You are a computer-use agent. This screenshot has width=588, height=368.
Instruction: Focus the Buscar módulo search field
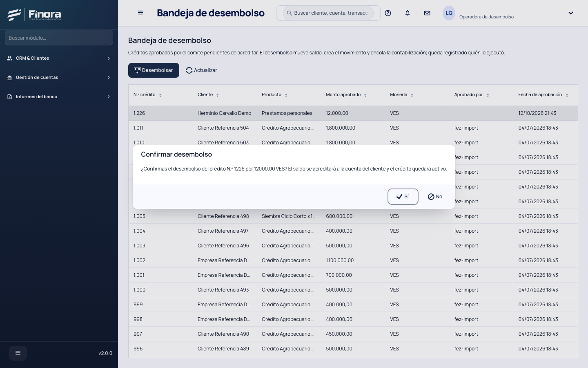point(59,38)
